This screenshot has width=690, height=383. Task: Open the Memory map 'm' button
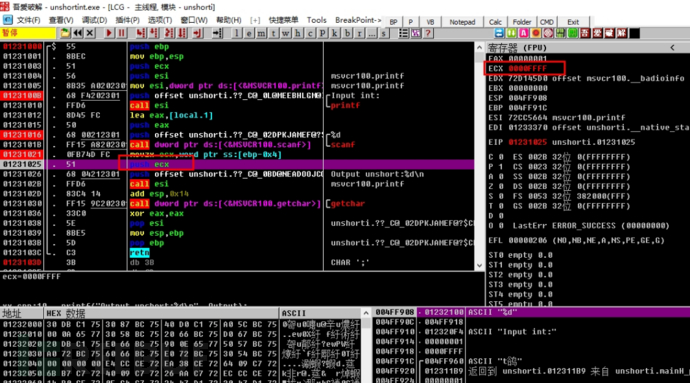[261, 33]
